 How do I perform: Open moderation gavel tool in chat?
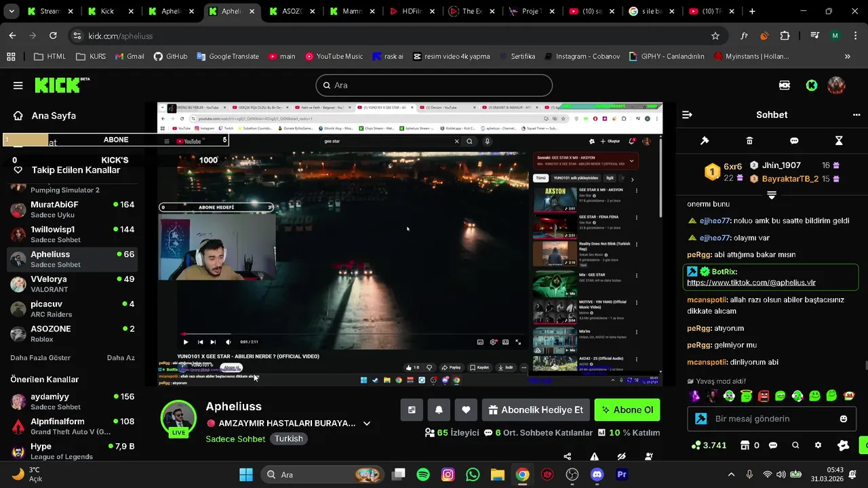click(705, 141)
